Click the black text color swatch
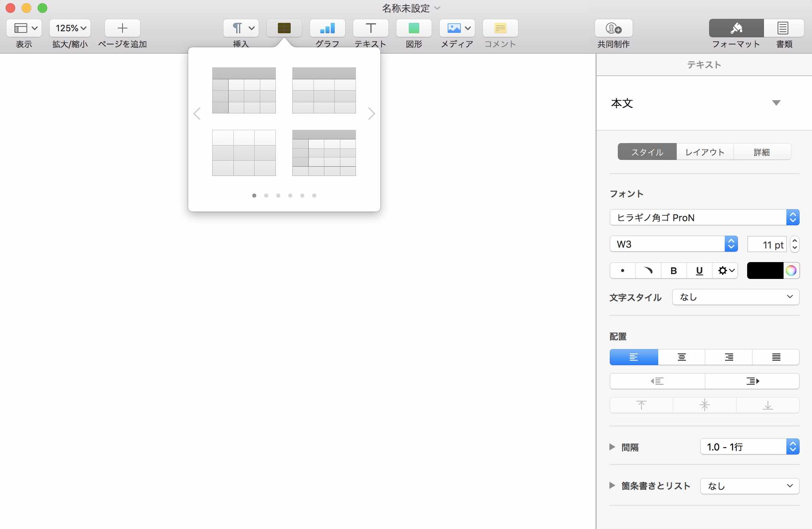812x529 pixels. (765, 271)
